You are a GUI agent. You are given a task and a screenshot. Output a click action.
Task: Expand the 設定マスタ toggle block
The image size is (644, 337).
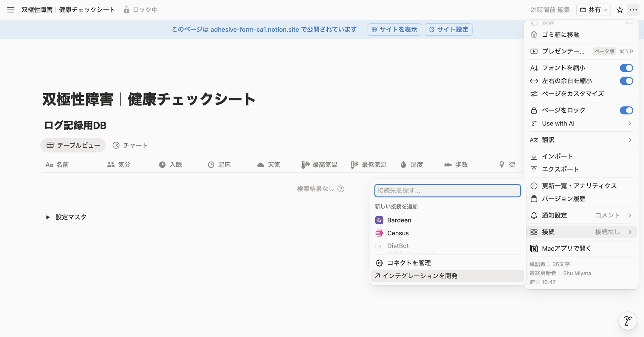48,217
